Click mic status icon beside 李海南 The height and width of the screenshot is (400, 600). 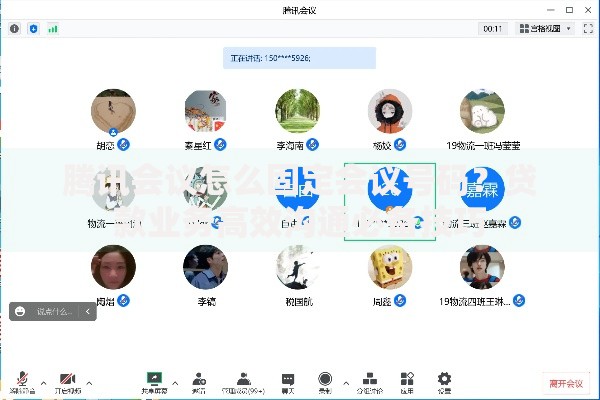[x=313, y=145]
